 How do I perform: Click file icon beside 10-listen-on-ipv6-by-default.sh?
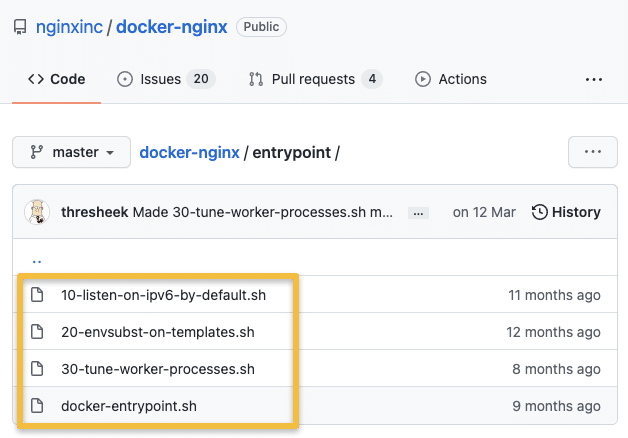click(37, 295)
